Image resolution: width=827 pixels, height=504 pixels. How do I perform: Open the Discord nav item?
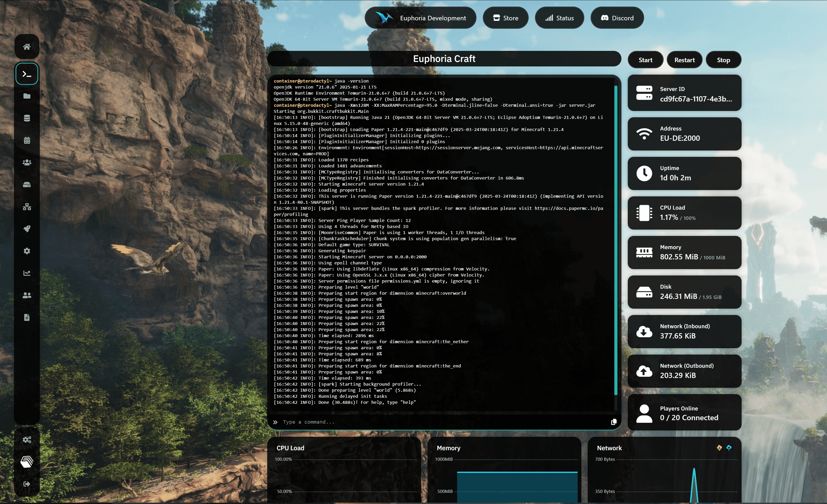pyautogui.click(x=617, y=18)
